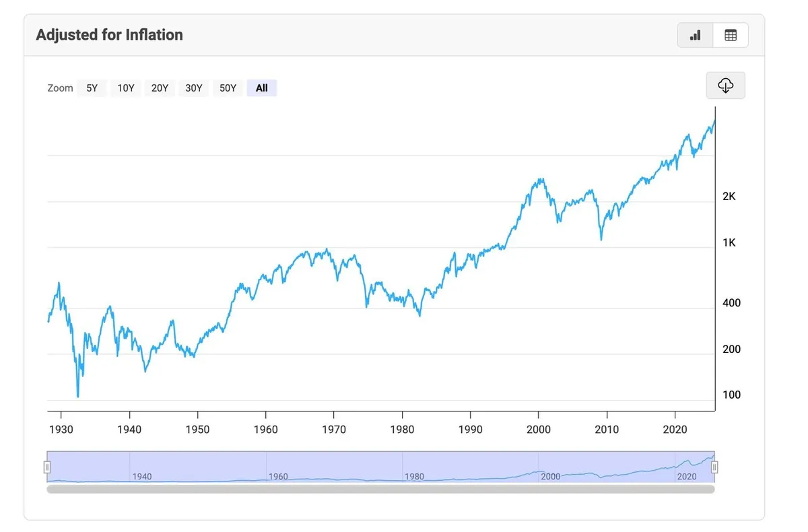Click the 2K y-axis label
808x532 pixels.
click(729, 197)
